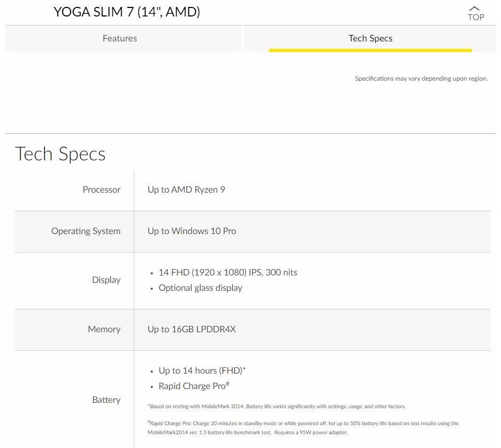501x448 pixels.
Task: Click the 14 FHD 300 nits bullet
Action: 228,272
